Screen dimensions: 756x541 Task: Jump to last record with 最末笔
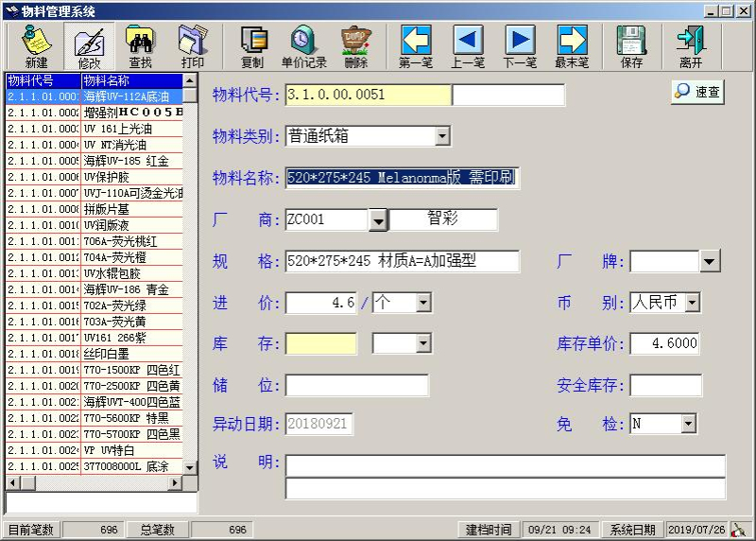(x=572, y=45)
